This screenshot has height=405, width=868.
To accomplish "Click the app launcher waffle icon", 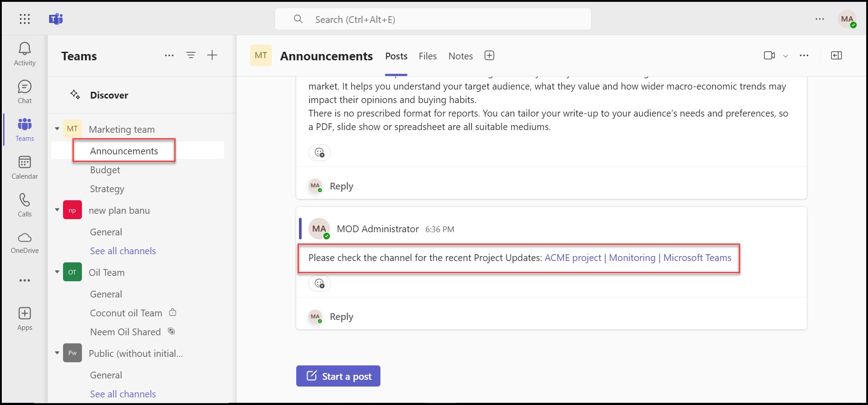I will click(x=25, y=19).
